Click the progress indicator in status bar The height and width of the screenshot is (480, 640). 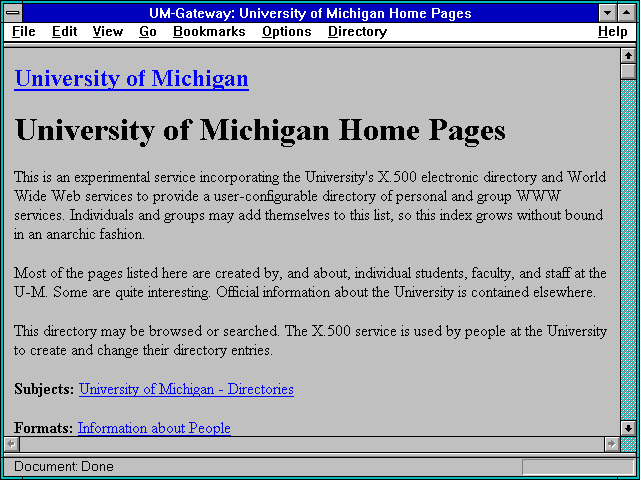pos(578,467)
